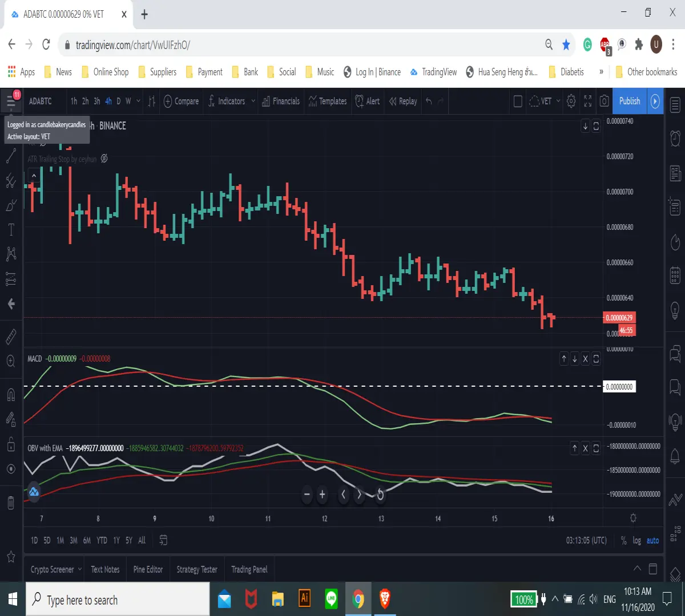Reset the chart view
Image resolution: width=685 pixels, height=616 pixels.
(380, 495)
